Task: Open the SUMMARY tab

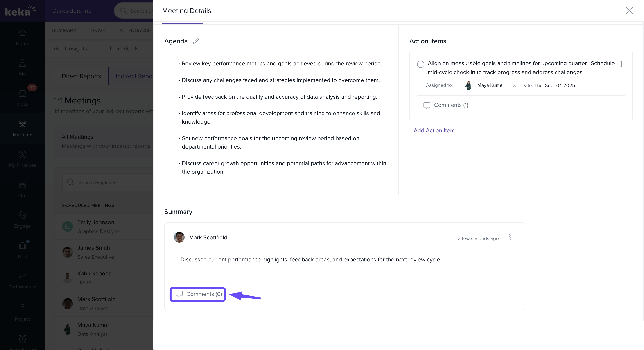Action: click(64, 30)
